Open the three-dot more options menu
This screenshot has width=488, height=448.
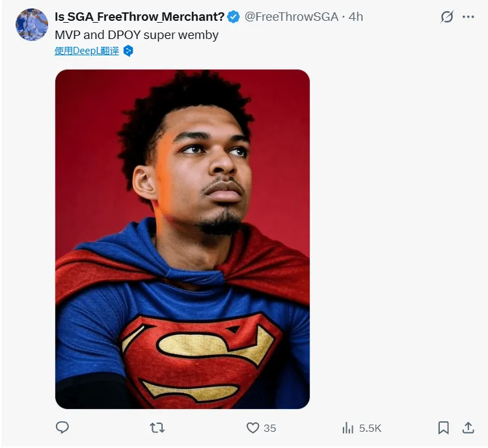pos(468,17)
